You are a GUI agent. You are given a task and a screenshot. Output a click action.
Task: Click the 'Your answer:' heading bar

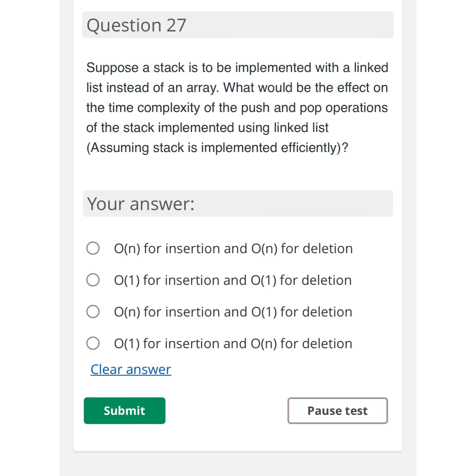point(238,204)
